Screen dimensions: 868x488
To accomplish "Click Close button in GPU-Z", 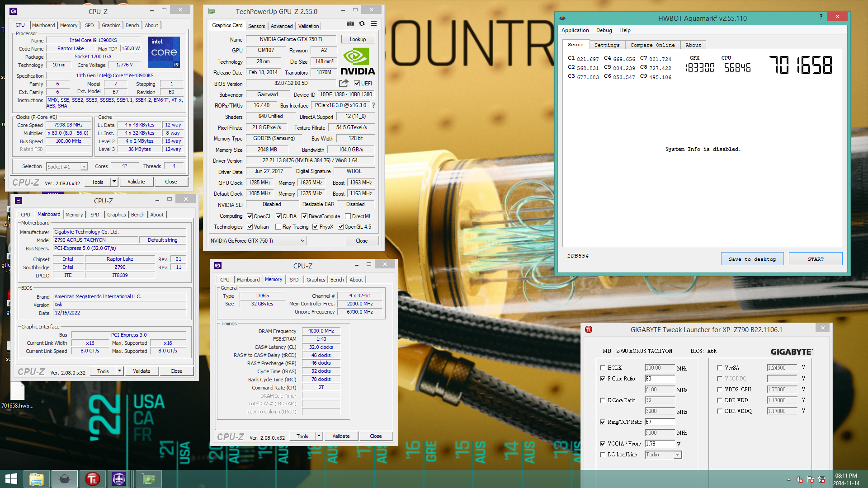I will coord(362,241).
